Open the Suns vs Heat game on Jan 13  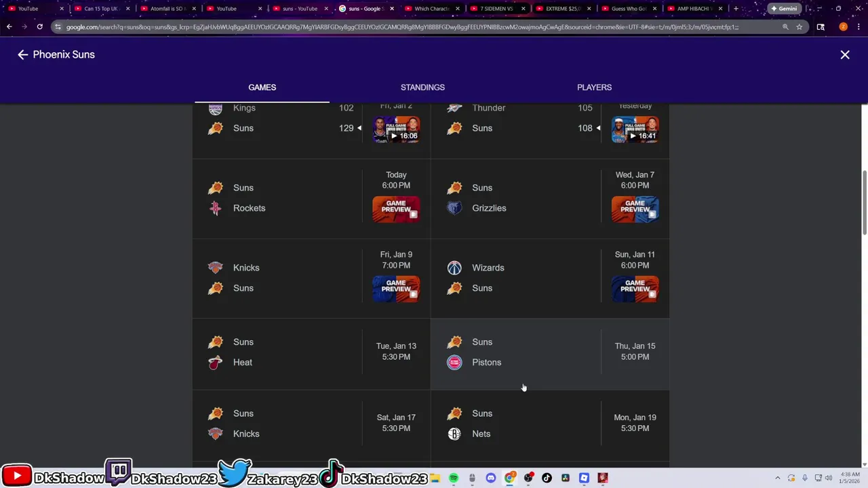[311, 352]
